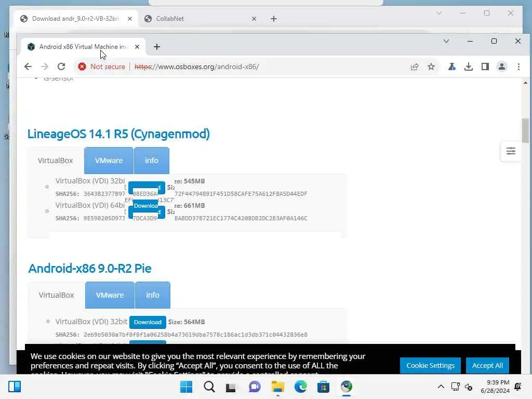Click the address bar URL
The width and height of the screenshot is (532, 399).
tap(197, 67)
